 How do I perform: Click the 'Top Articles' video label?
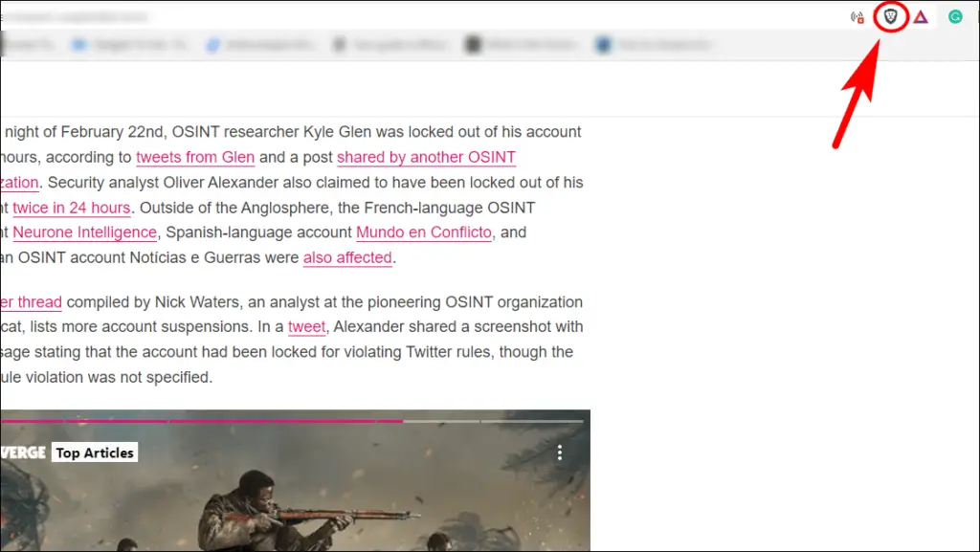[95, 453]
